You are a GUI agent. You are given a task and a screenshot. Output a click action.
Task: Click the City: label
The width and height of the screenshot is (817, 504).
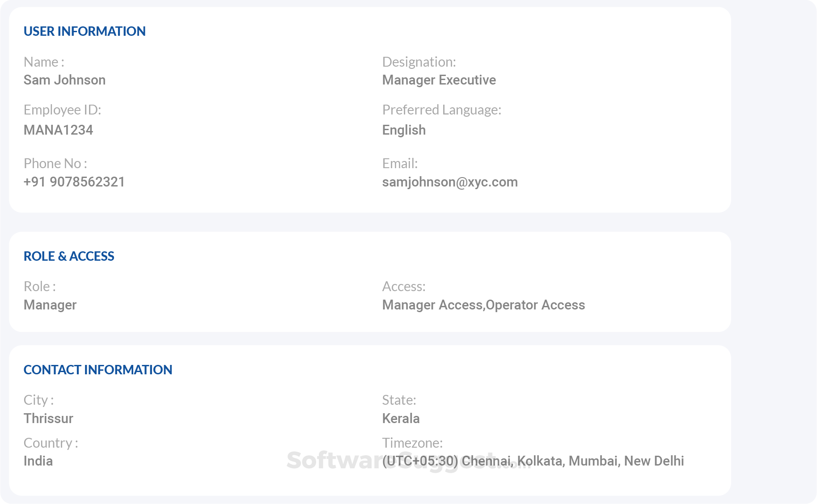point(39,400)
